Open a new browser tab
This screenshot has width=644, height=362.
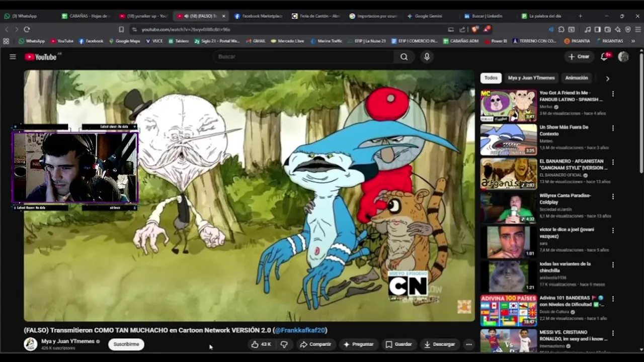click(x=580, y=16)
